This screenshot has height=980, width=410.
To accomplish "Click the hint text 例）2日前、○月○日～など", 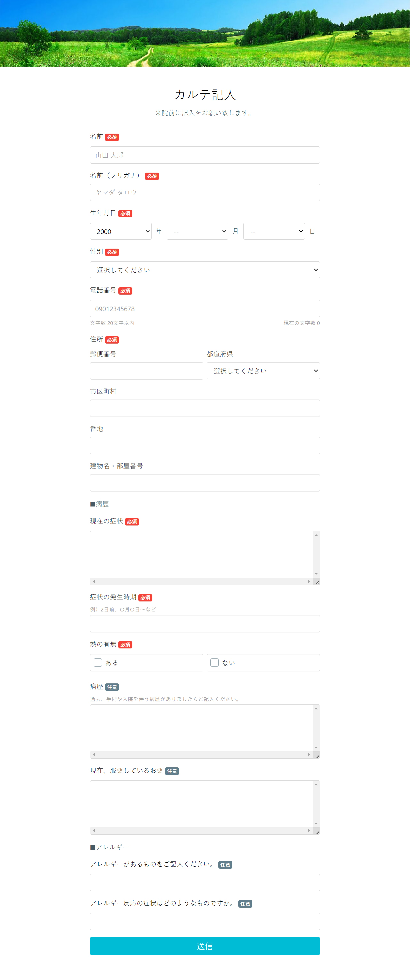I will click(123, 609).
